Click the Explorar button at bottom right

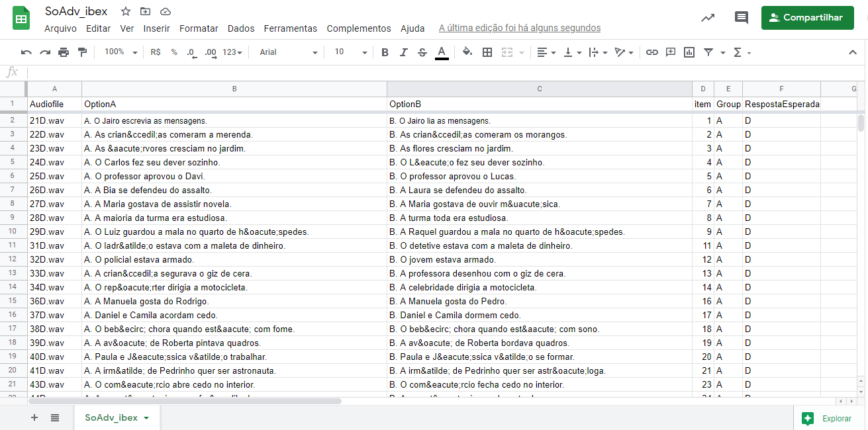(x=827, y=418)
